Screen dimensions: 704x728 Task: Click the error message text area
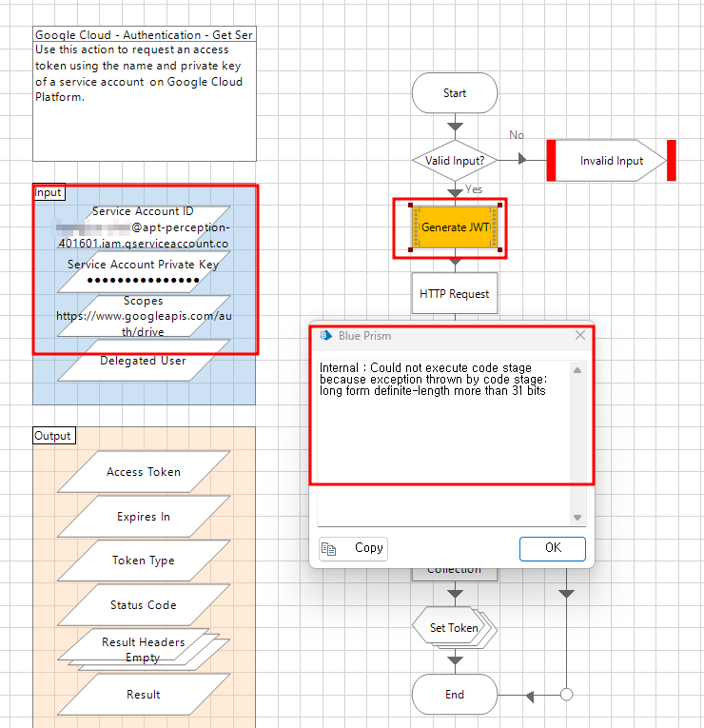(443, 443)
